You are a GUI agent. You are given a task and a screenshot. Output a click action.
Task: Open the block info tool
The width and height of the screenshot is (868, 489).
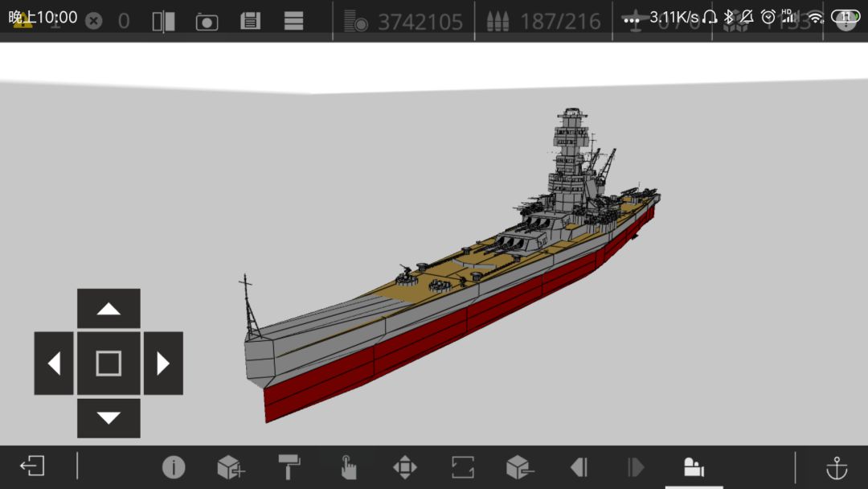coord(174,467)
